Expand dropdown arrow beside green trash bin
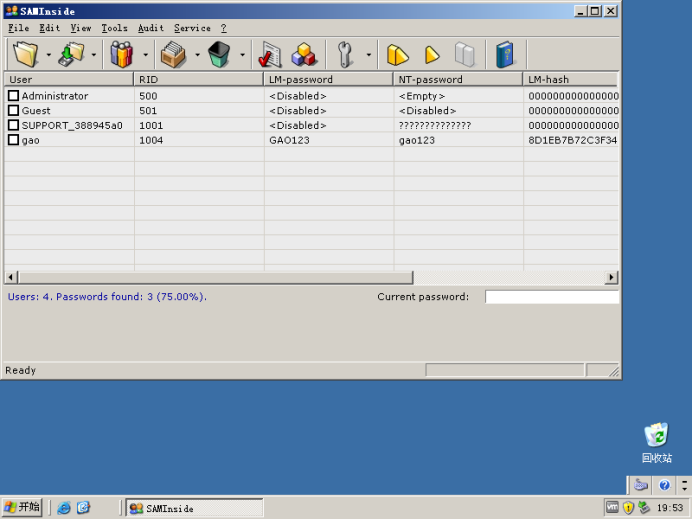Image resolution: width=693 pixels, height=520 pixels. [x=242, y=55]
